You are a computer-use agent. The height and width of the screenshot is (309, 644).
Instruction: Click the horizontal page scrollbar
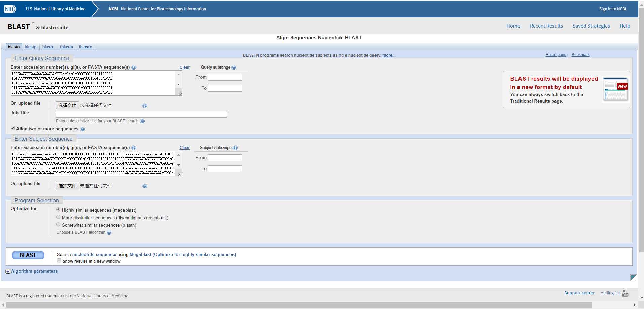coord(299,305)
